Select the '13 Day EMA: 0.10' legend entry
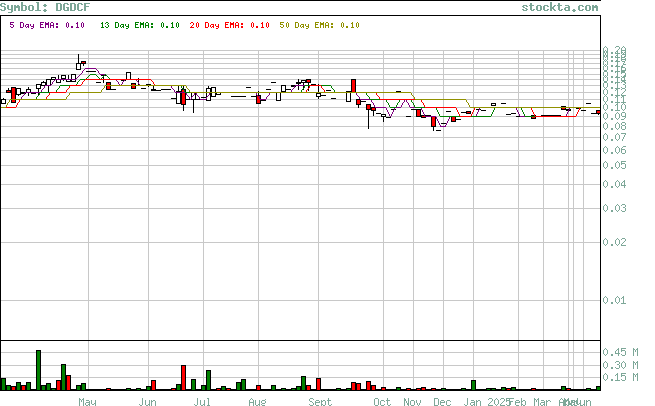Image resolution: width=655 pixels, height=406 pixels. pos(140,25)
